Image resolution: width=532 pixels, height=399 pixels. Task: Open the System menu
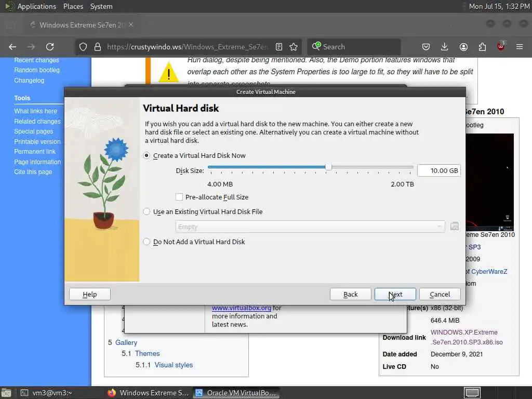(101, 6)
